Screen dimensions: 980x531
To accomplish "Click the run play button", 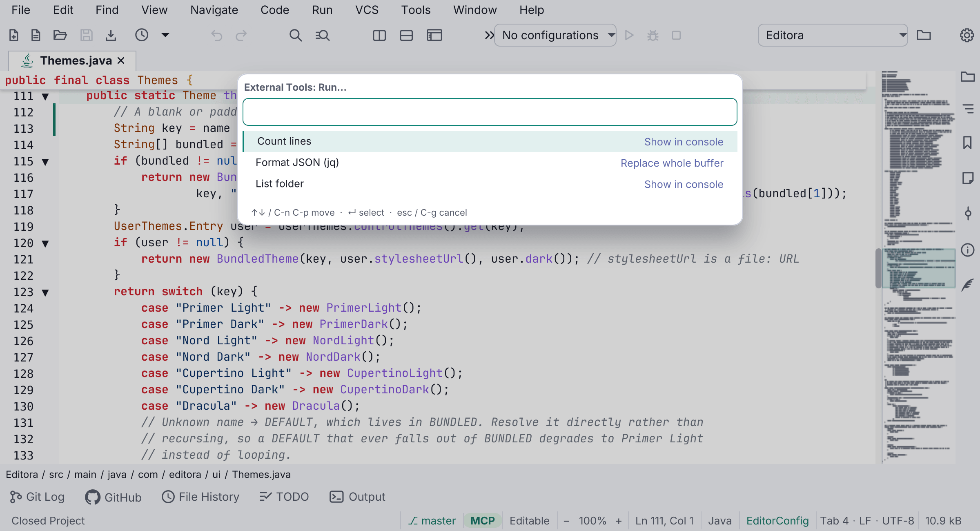I will (629, 36).
